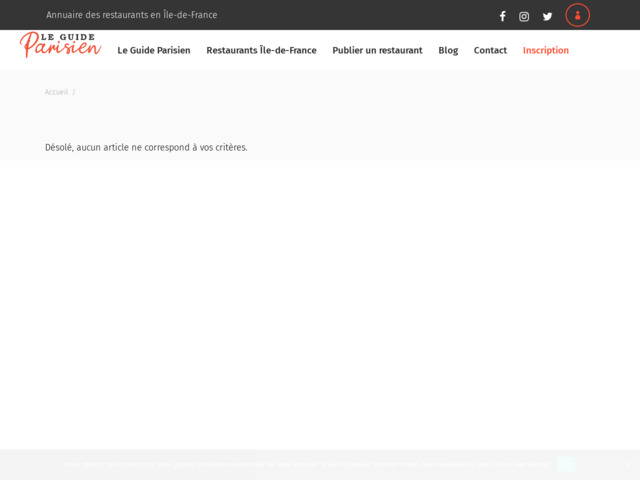Click the Le Guide Parisien logo
This screenshot has width=640, height=480.
pyautogui.click(x=60, y=45)
